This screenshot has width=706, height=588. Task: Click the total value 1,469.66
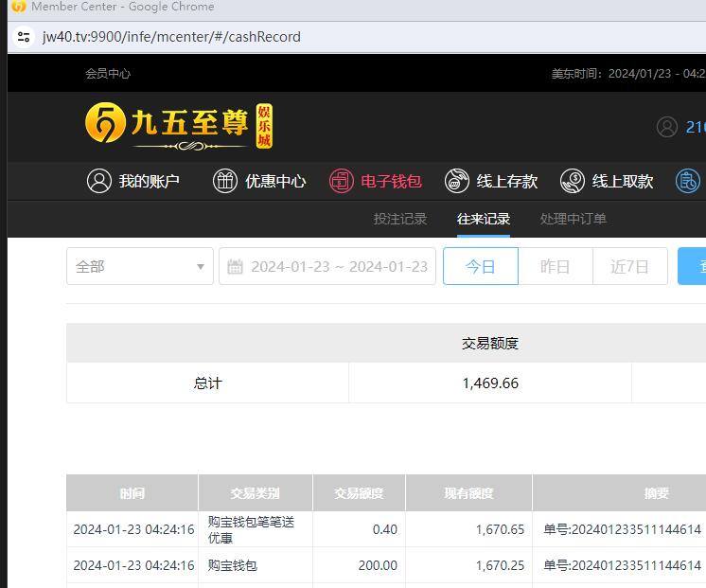click(490, 383)
